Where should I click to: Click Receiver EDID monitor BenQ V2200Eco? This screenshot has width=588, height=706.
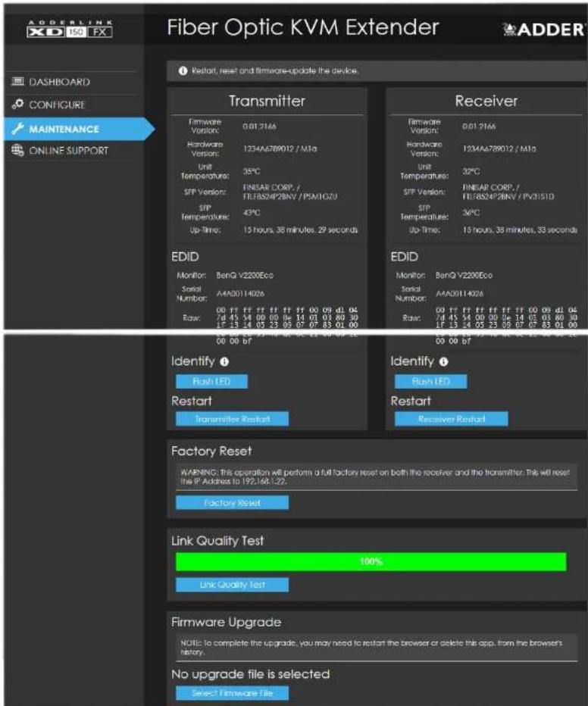464,275
